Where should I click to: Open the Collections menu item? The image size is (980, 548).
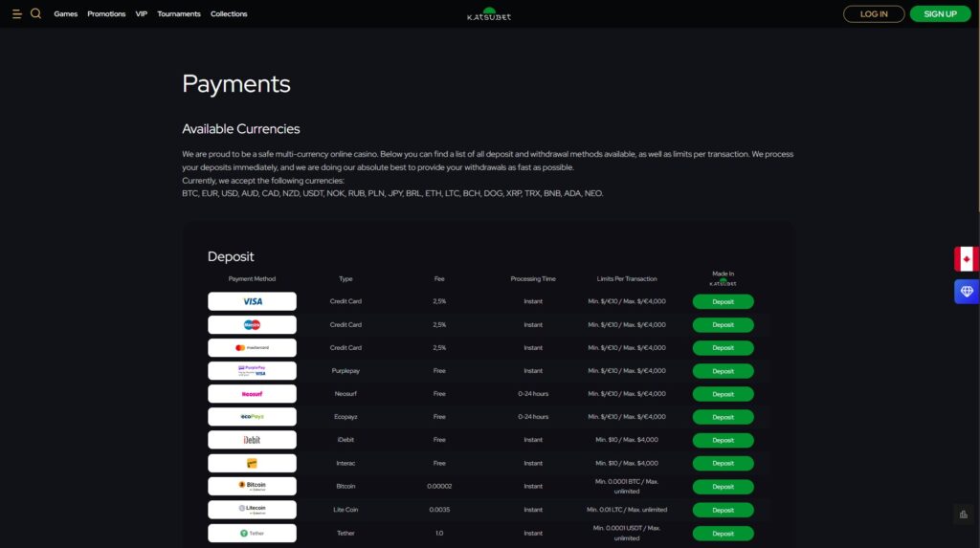point(229,13)
